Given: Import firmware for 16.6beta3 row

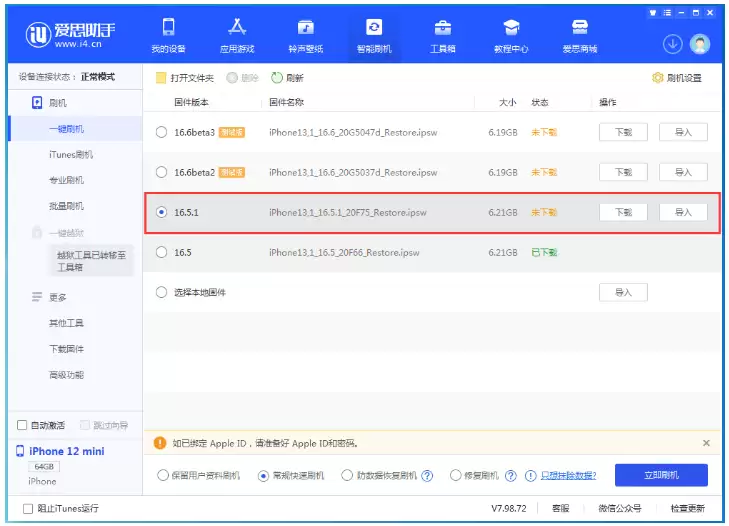Looking at the screenshot, I should [x=683, y=132].
